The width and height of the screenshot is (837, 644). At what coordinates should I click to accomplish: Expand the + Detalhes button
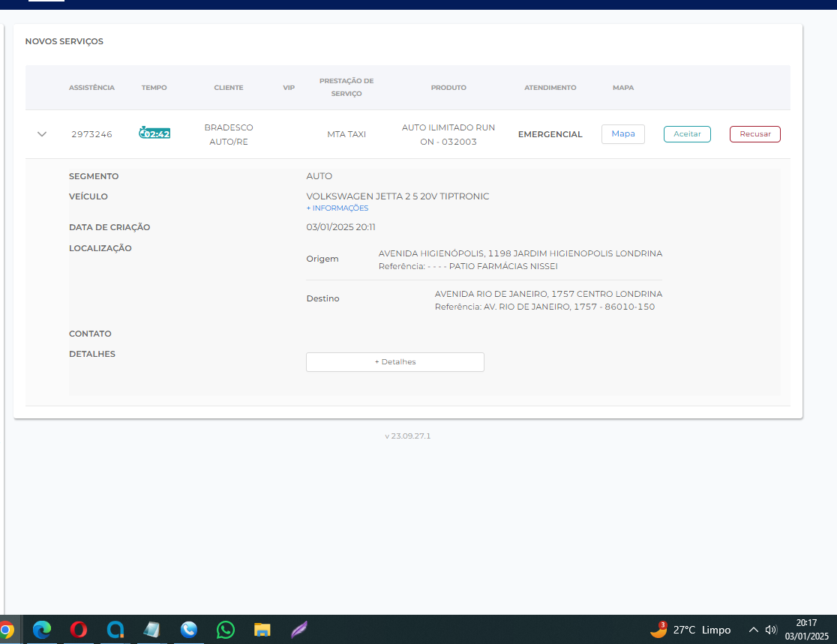[x=395, y=362]
